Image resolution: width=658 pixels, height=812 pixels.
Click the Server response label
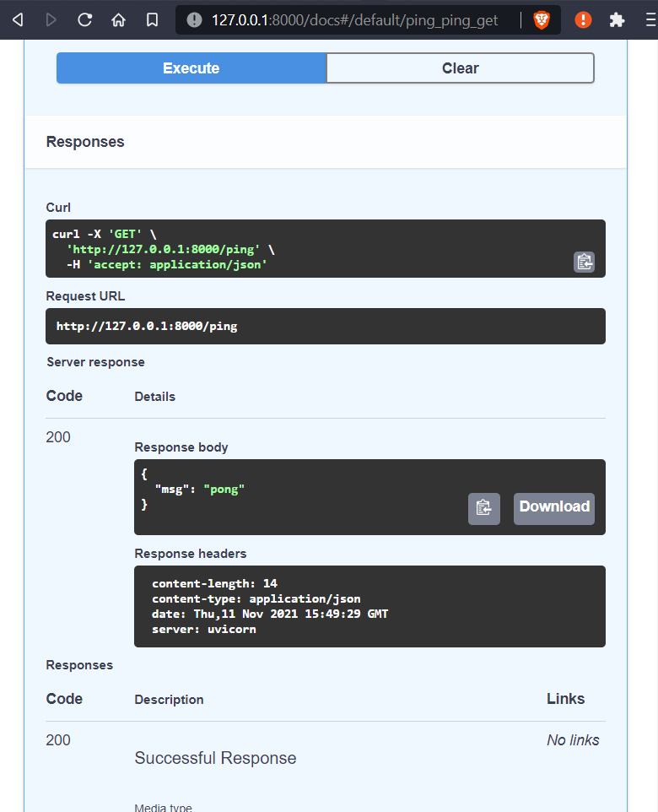[96, 362]
